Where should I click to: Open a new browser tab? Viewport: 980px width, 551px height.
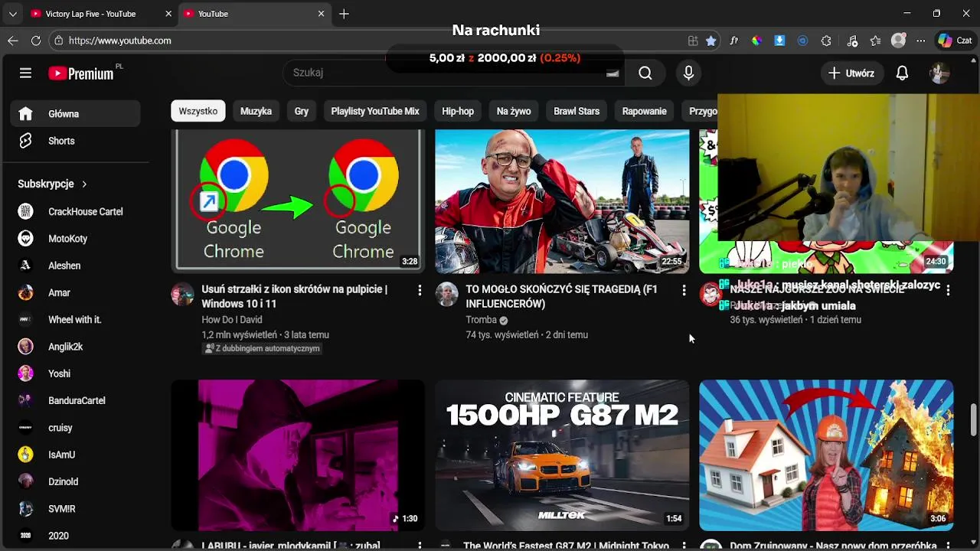pos(344,14)
